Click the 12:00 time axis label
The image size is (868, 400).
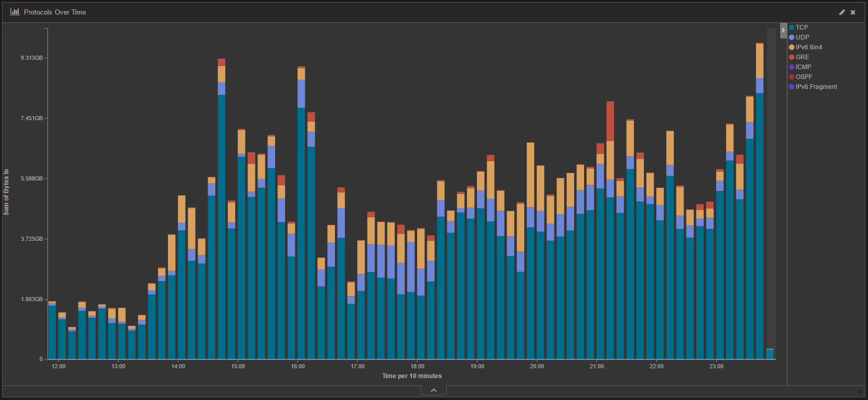tap(59, 366)
